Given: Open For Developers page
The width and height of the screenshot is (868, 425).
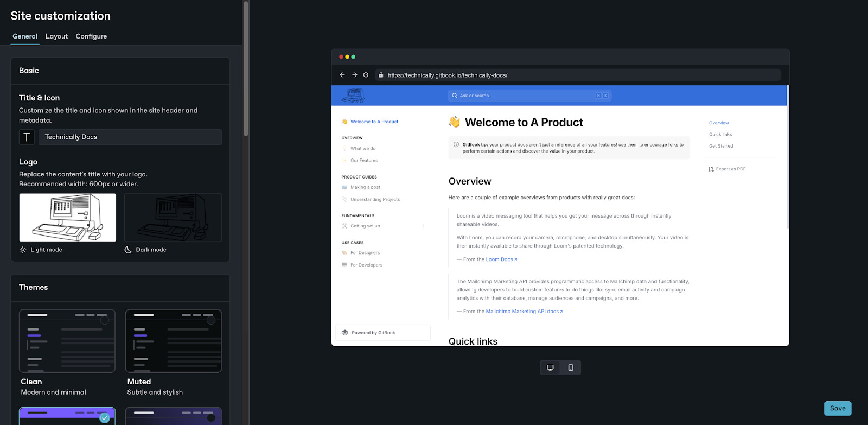Looking at the screenshot, I should click(x=366, y=265).
